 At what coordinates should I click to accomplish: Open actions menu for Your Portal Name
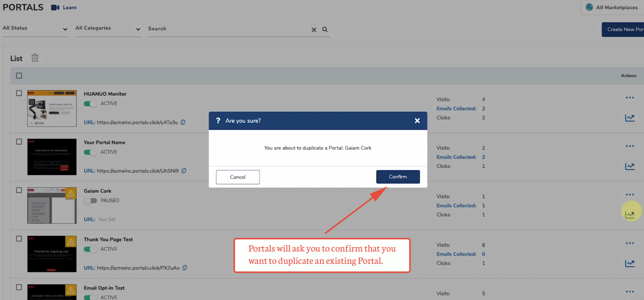tap(630, 146)
